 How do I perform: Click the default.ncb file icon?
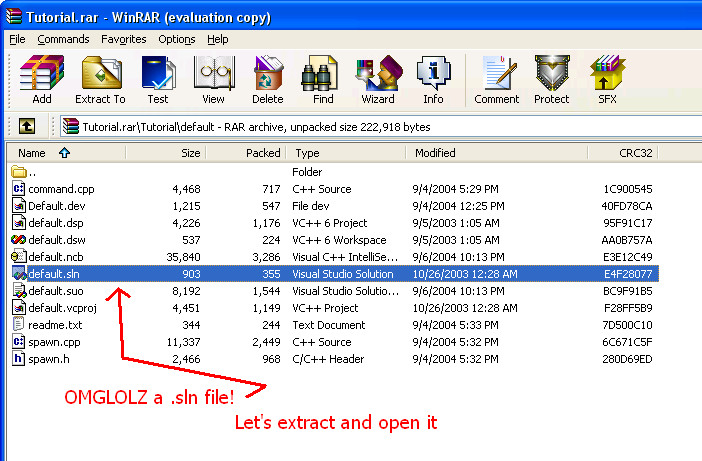click(x=18, y=256)
